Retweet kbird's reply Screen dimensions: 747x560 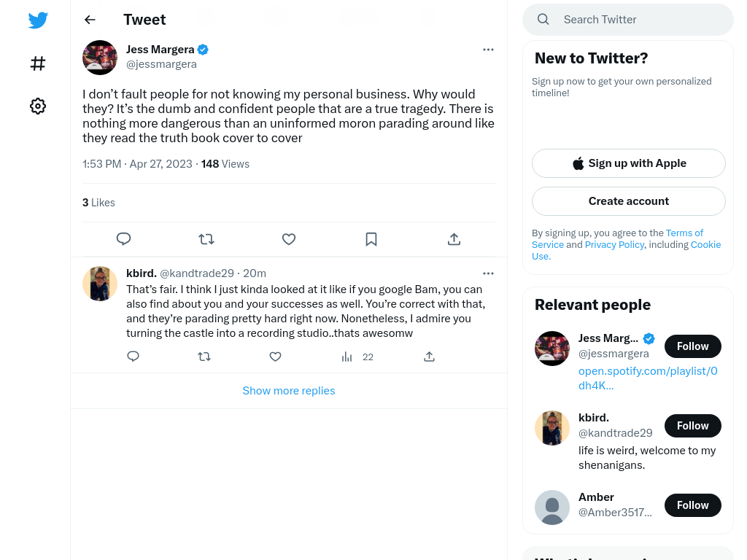pyautogui.click(x=204, y=357)
